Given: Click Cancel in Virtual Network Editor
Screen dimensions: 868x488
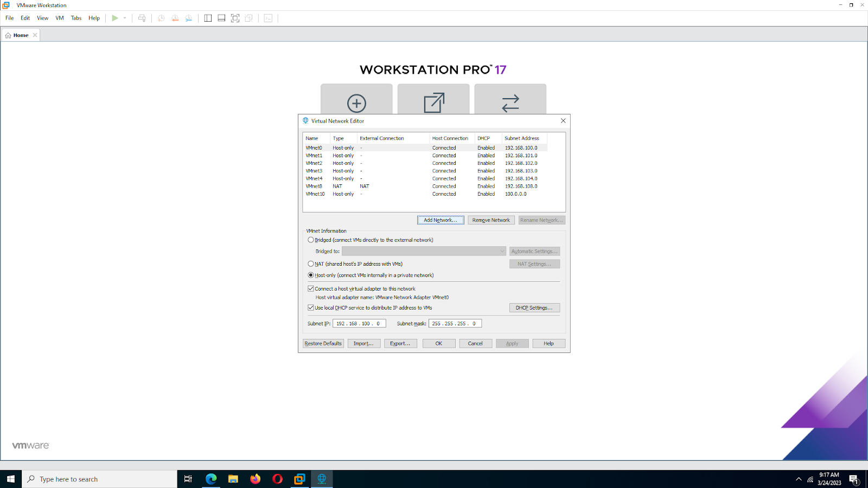Looking at the screenshot, I should [475, 343].
